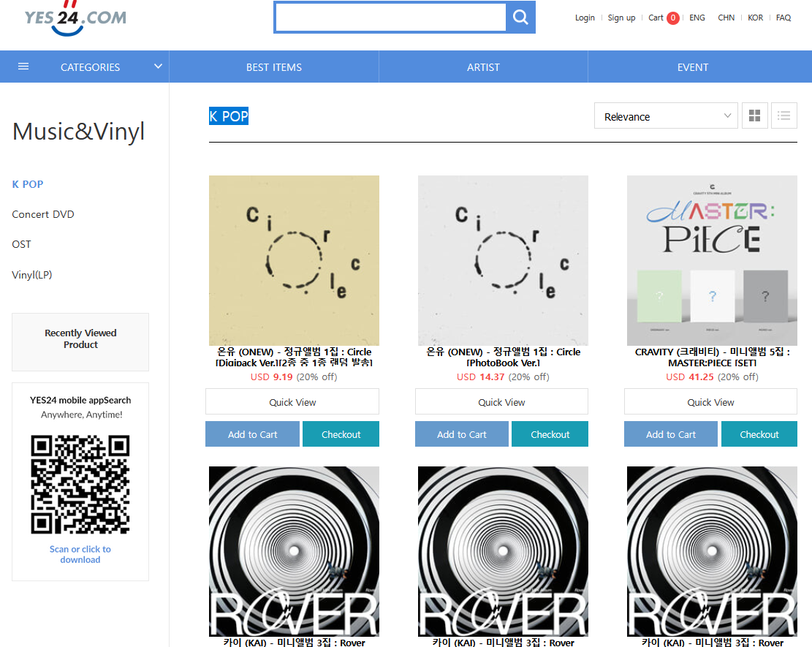Go to the ARTIST tab

point(483,67)
